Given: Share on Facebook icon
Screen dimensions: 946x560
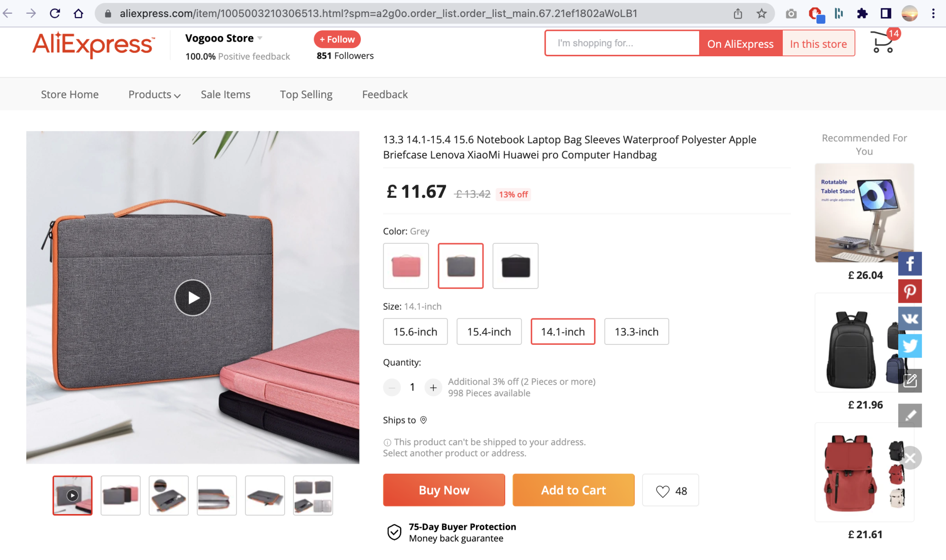Looking at the screenshot, I should [x=910, y=263].
